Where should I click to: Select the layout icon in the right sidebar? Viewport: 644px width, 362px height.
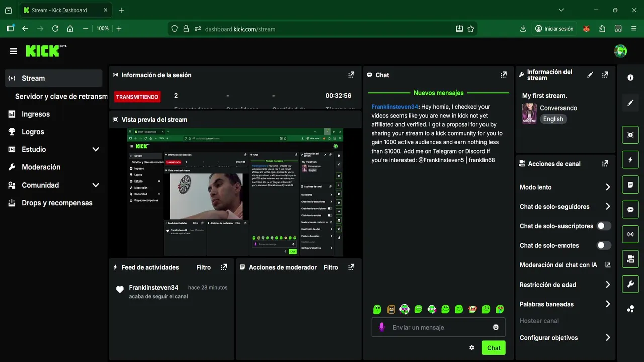(630, 259)
